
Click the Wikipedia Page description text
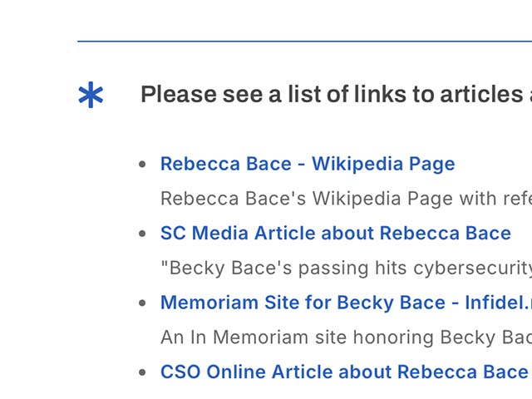coord(345,199)
